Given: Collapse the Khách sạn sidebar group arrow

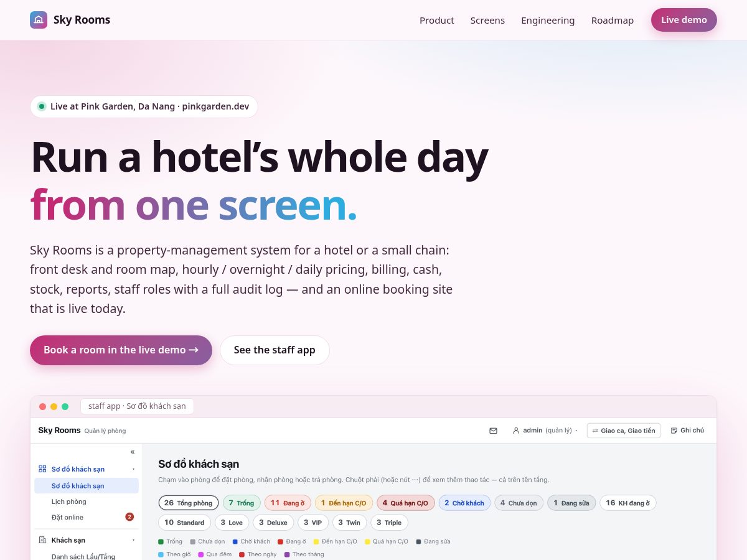Looking at the screenshot, I should [x=133, y=540].
